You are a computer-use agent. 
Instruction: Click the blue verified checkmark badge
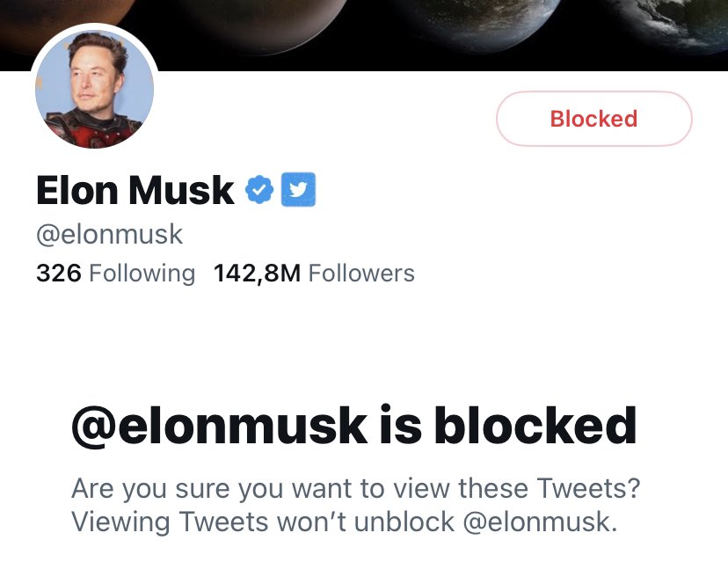[258, 190]
